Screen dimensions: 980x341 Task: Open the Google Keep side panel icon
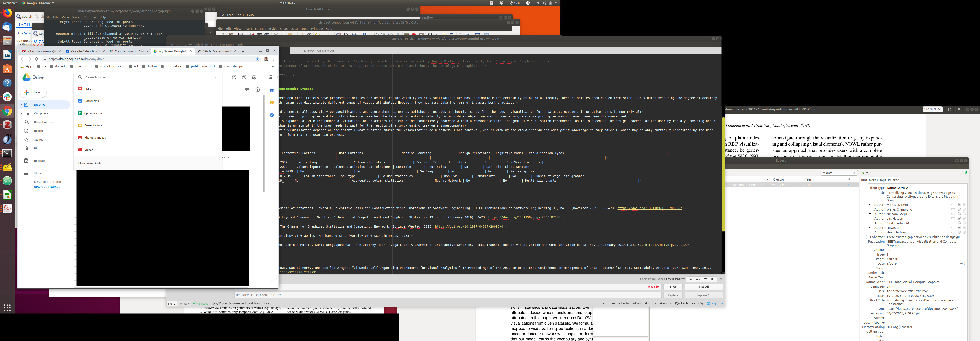[x=272, y=103]
